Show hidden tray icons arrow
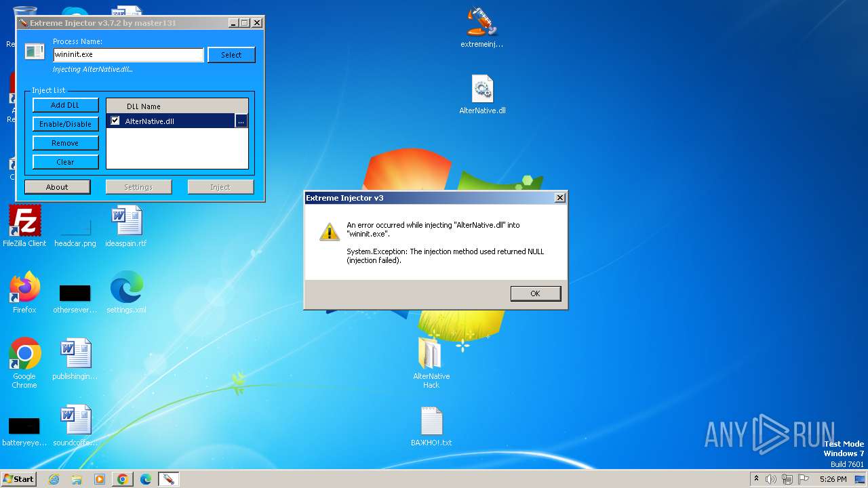 click(756, 479)
